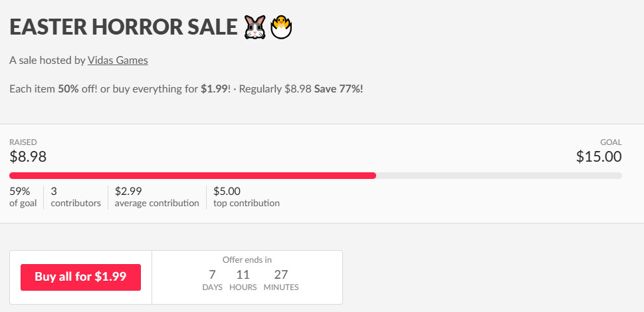The width and height of the screenshot is (644, 312).
Task: Click the rabbit emoji icon in title
Action: point(255,27)
